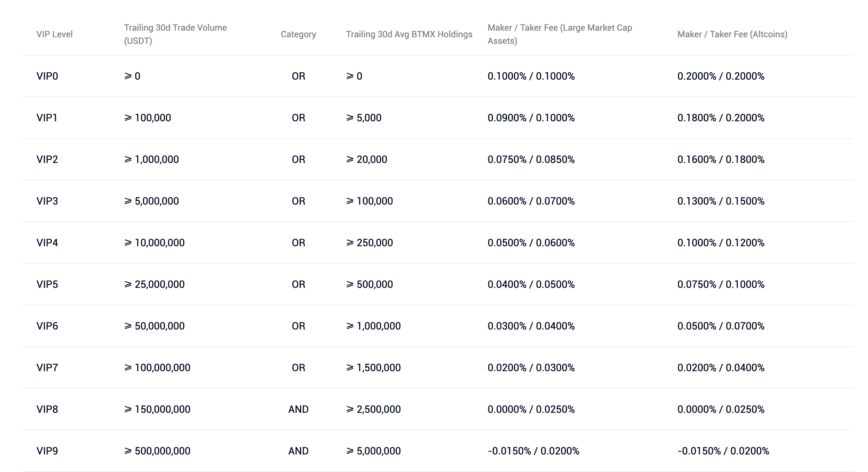Screen dimensions: 868x472
Task: Select the VIP9 row label
Action: coord(47,451)
